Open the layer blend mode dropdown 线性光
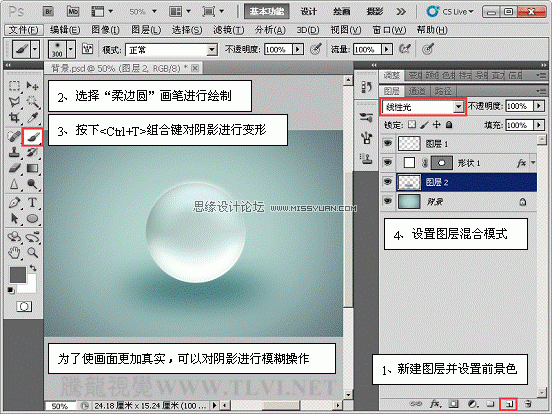This screenshot has width=552, height=414. click(423, 107)
